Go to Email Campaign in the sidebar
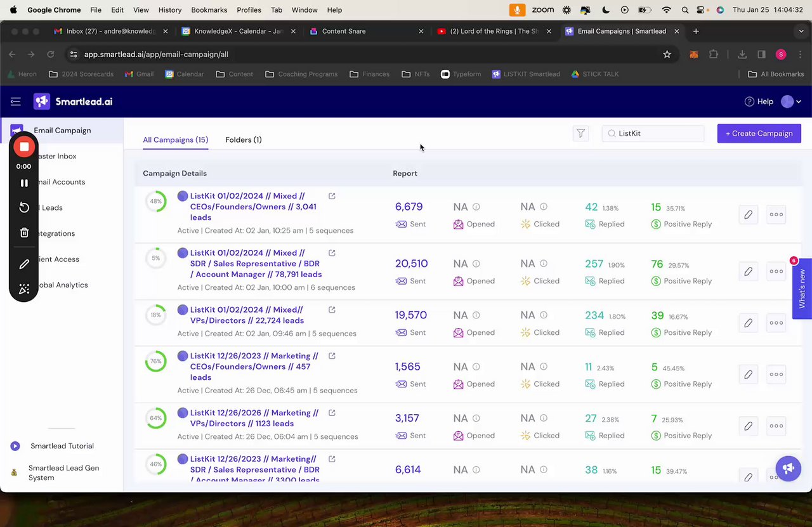The width and height of the screenshot is (812, 527). (x=62, y=130)
